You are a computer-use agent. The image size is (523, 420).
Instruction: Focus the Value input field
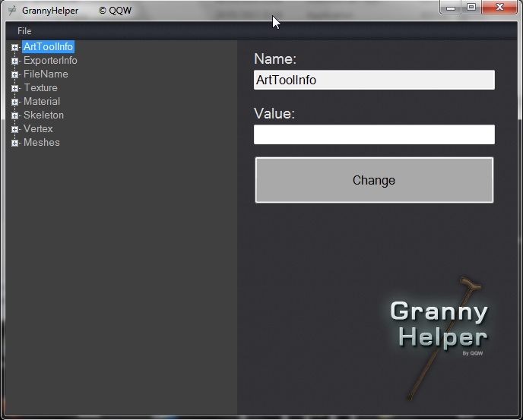coord(374,134)
